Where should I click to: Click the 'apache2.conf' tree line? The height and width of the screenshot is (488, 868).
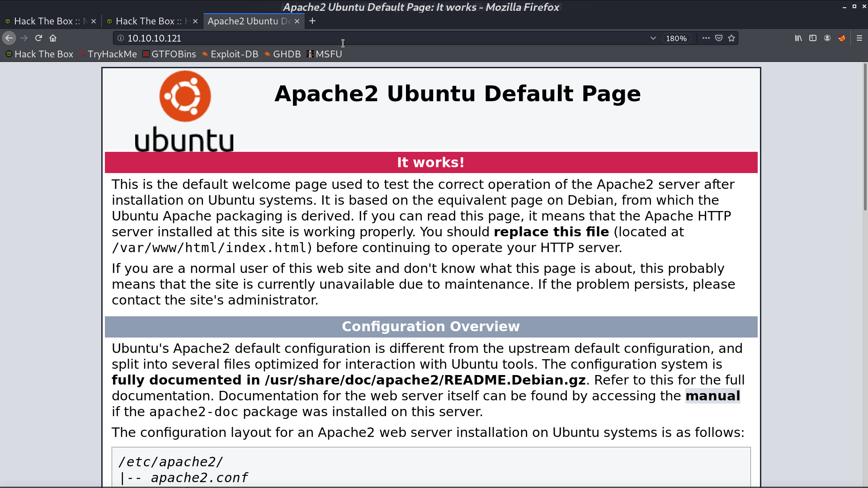pos(199,478)
